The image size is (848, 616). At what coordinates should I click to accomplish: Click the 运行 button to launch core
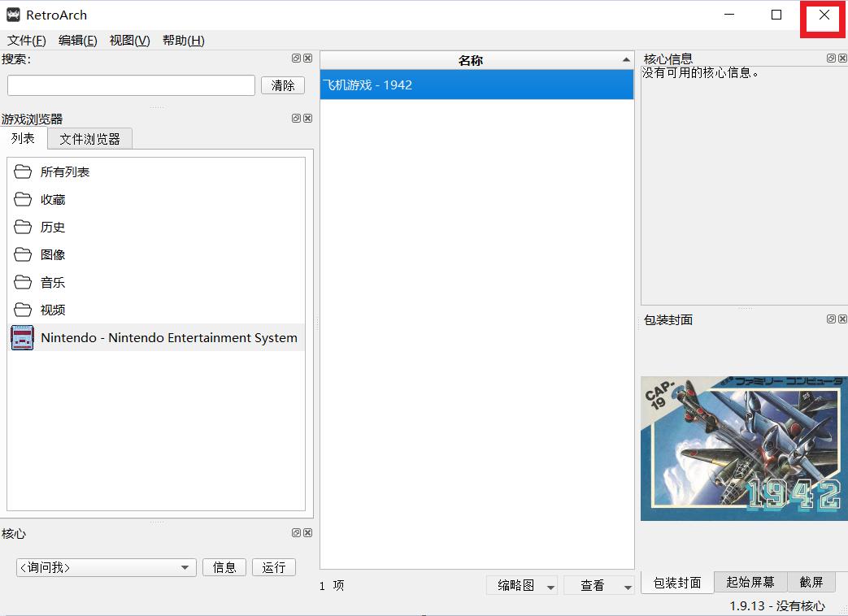click(273, 566)
